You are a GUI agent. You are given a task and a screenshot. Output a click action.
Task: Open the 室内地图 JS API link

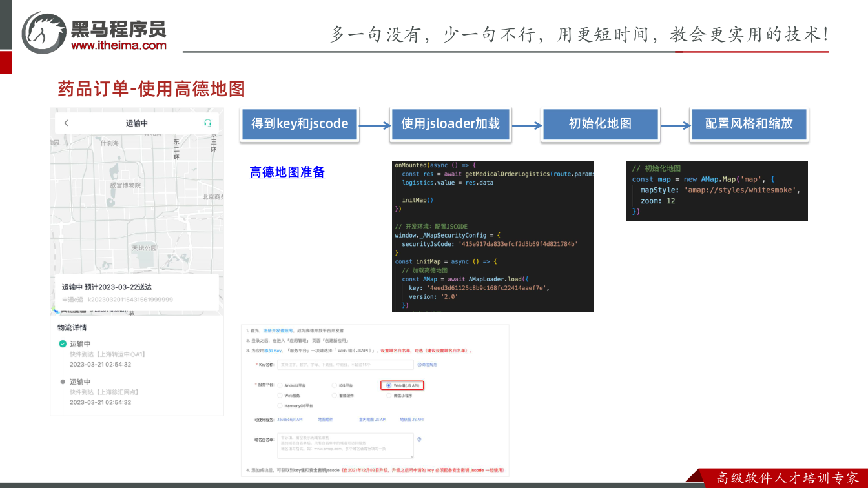[373, 420]
